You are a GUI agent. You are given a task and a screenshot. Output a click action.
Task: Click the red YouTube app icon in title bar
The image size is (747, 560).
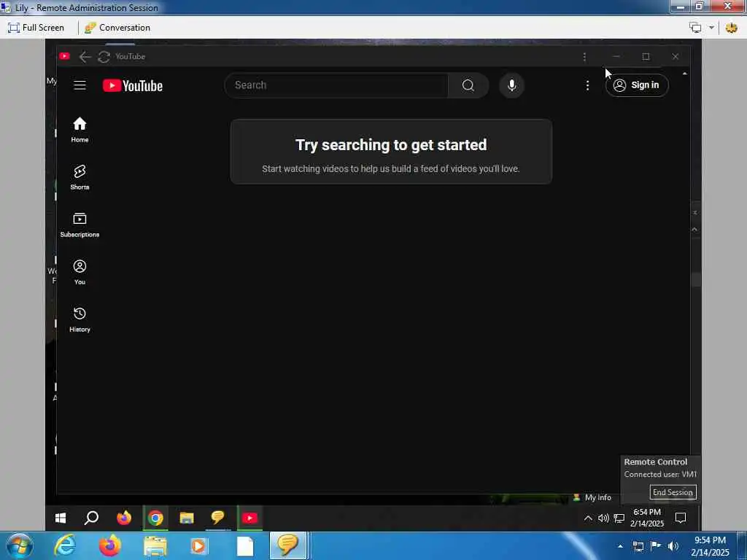[64, 56]
